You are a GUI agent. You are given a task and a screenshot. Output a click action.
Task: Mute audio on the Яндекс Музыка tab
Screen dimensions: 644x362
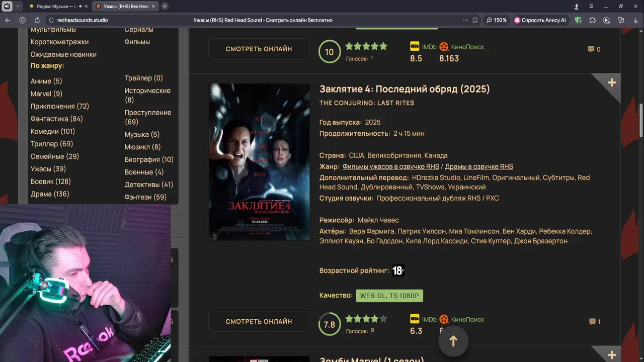80,6
